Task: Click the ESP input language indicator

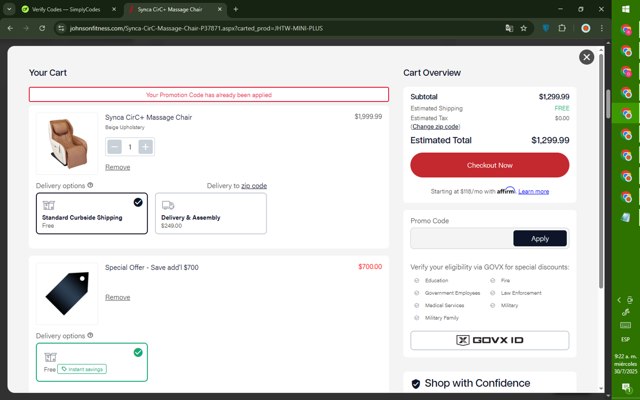Action: click(625, 340)
